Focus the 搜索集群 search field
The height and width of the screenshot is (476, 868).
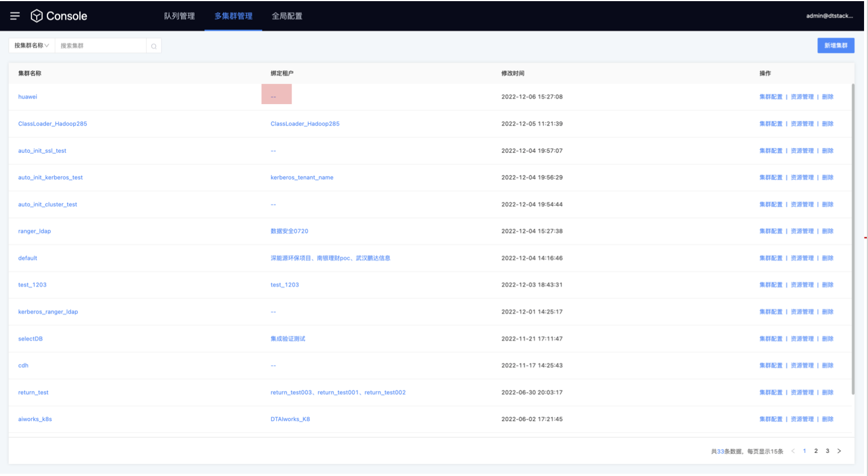click(101, 46)
